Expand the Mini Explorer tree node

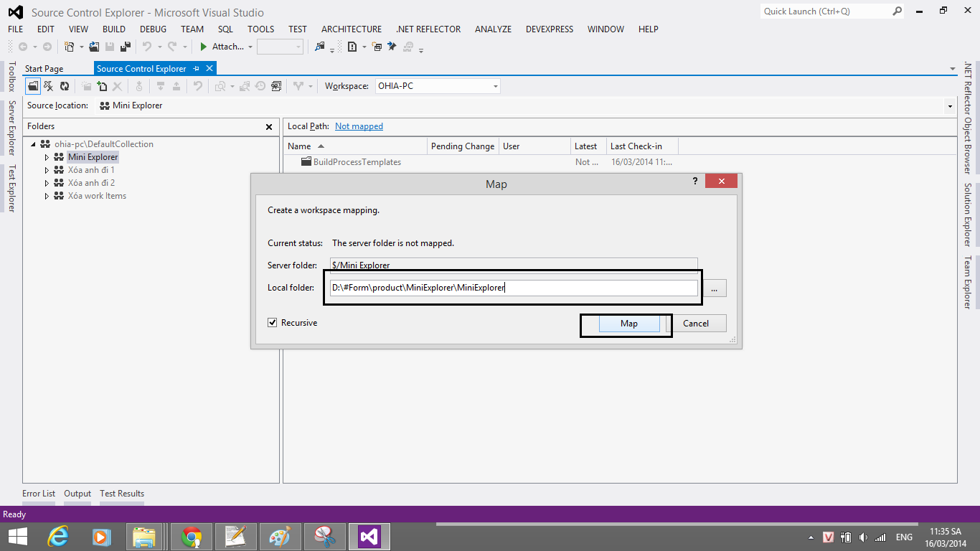(x=47, y=157)
